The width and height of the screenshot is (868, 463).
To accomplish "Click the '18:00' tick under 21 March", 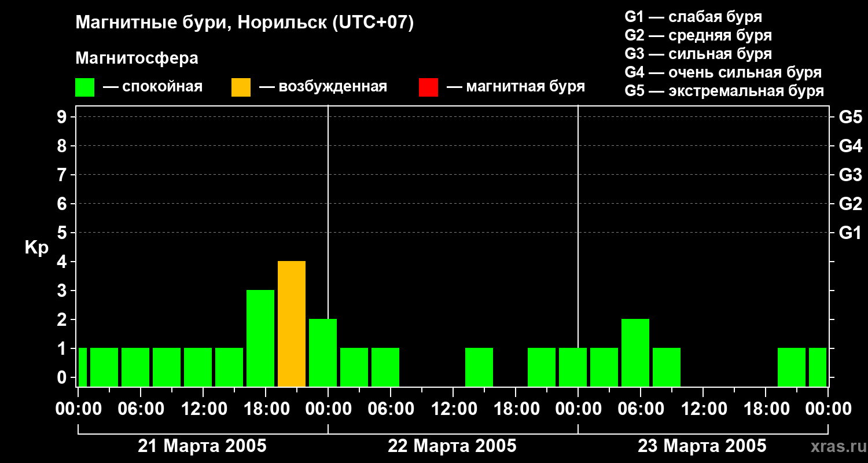I will (x=266, y=409).
